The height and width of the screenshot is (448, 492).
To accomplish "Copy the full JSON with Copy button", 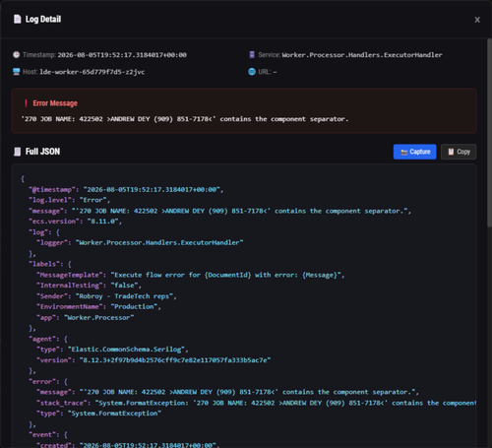I will (x=459, y=152).
